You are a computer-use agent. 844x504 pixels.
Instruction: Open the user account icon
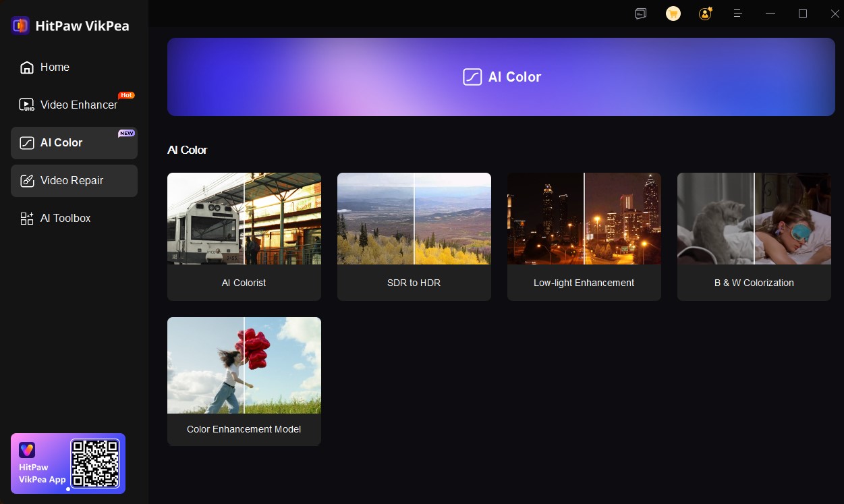tap(705, 13)
